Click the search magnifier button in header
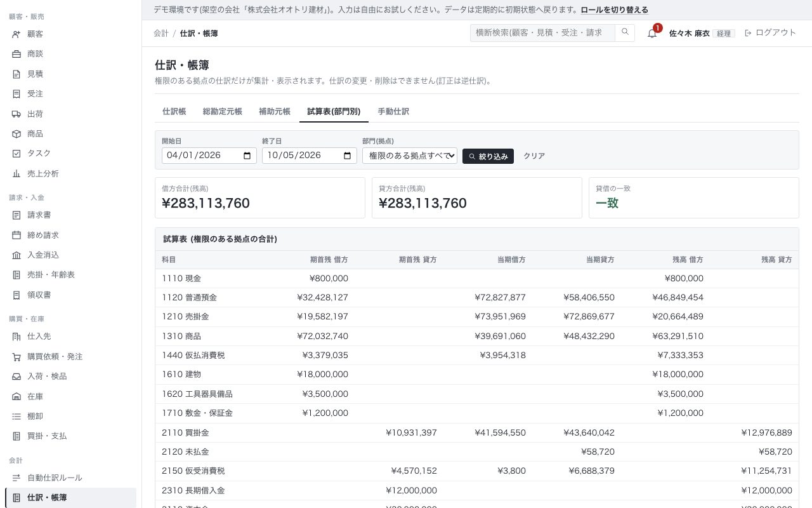This screenshot has width=812, height=508. click(x=625, y=32)
